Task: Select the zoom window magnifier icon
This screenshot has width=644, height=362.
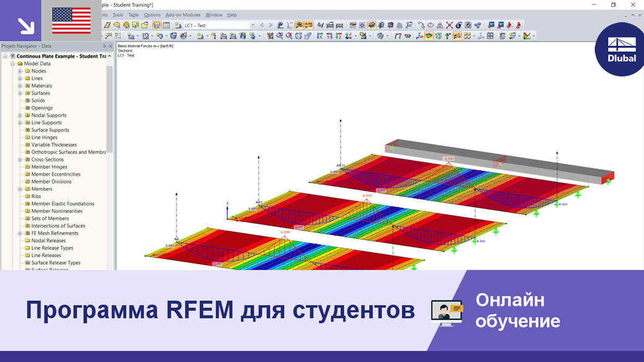Action: (x=280, y=36)
